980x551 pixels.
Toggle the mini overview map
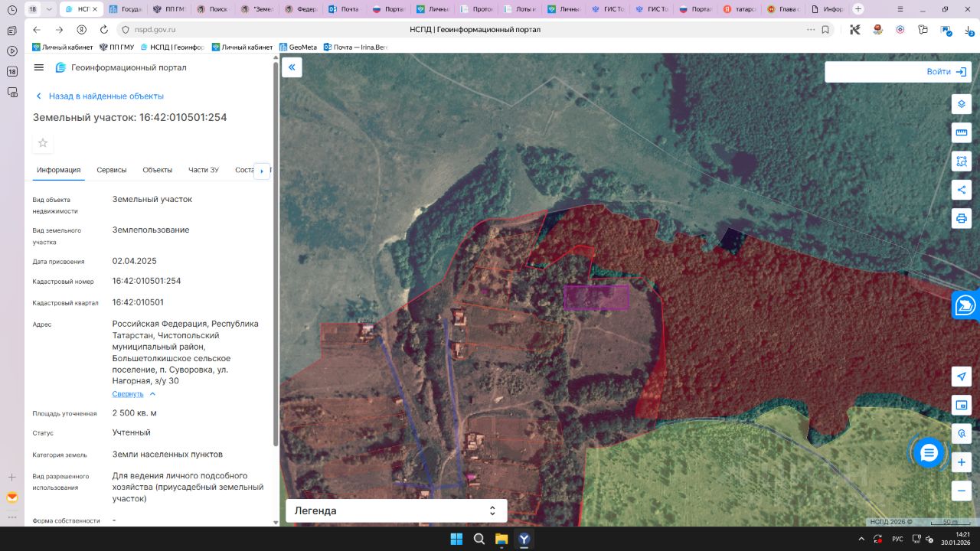[962, 405]
